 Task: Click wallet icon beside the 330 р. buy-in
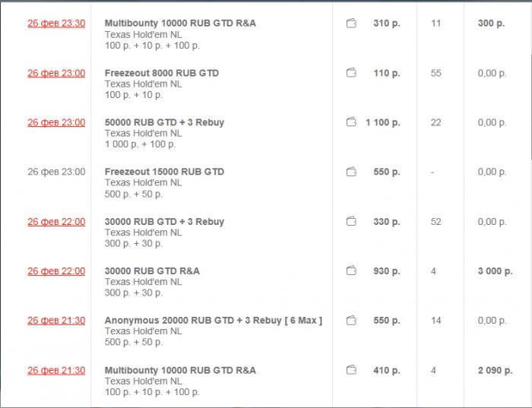[351, 222]
